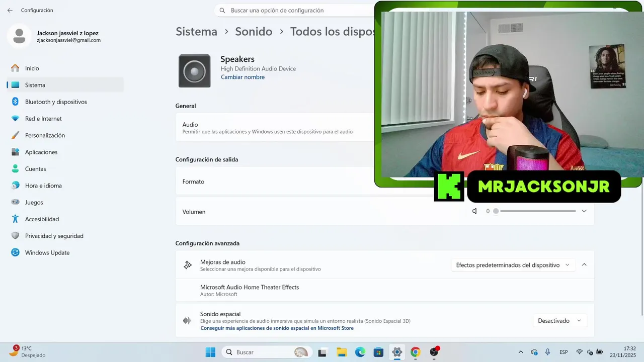The width and height of the screenshot is (644, 362).
Task: Click the OneDrive cloud tray icon
Action: (534, 352)
